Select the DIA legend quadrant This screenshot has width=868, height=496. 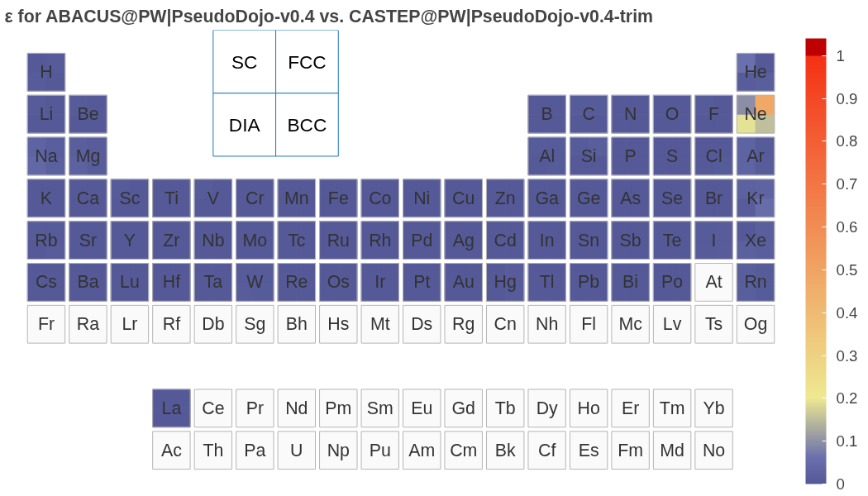(245, 125)
